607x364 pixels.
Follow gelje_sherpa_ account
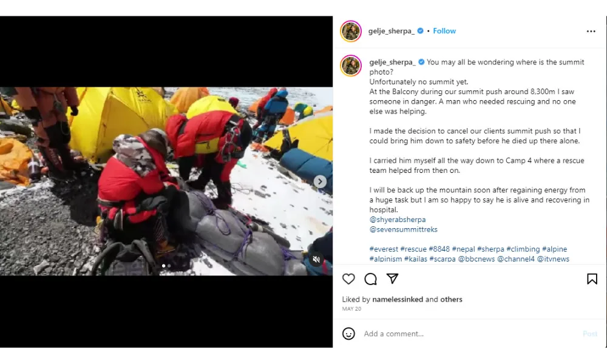tap(444, 31)
